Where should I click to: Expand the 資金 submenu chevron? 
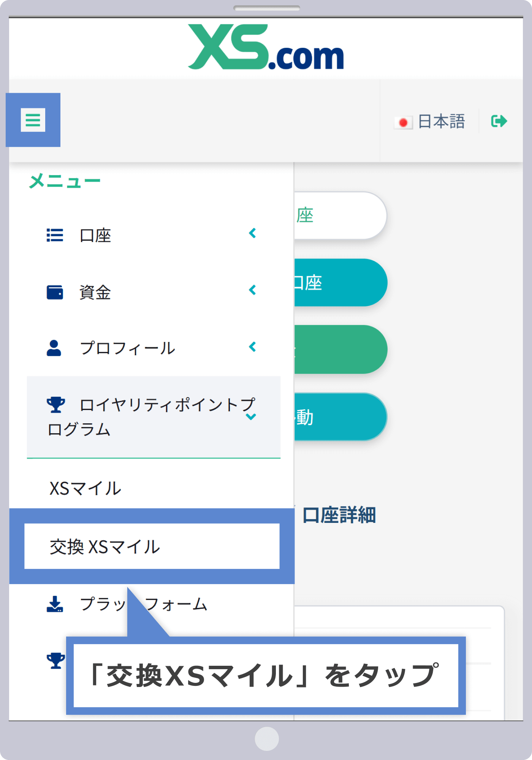coord(252,290)
